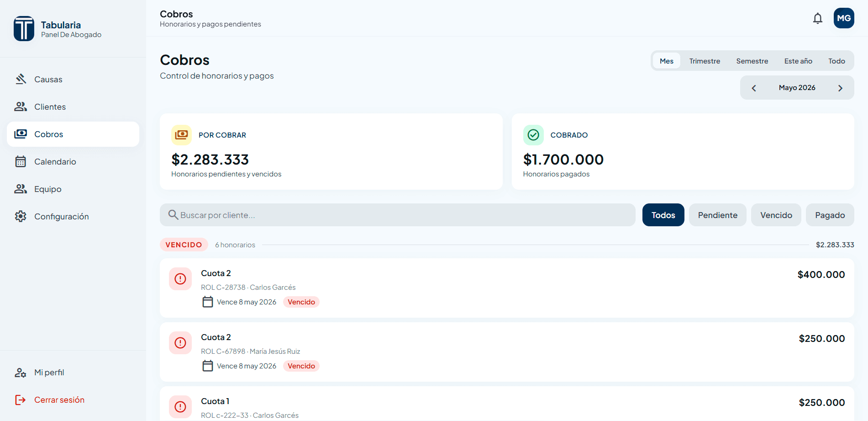Click alert icon on Cuota 1 row
This screenshot has width=868, height=421.
[180, 407]
